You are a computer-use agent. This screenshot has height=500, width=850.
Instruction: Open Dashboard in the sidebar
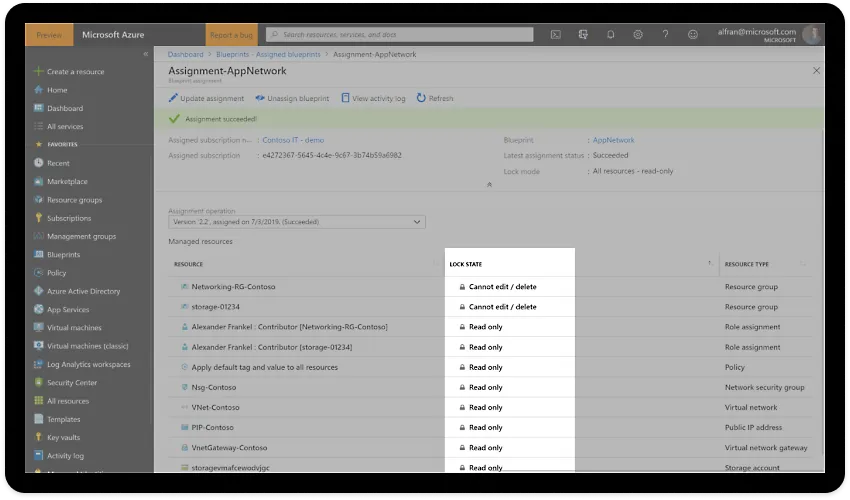tap(59, 108)
